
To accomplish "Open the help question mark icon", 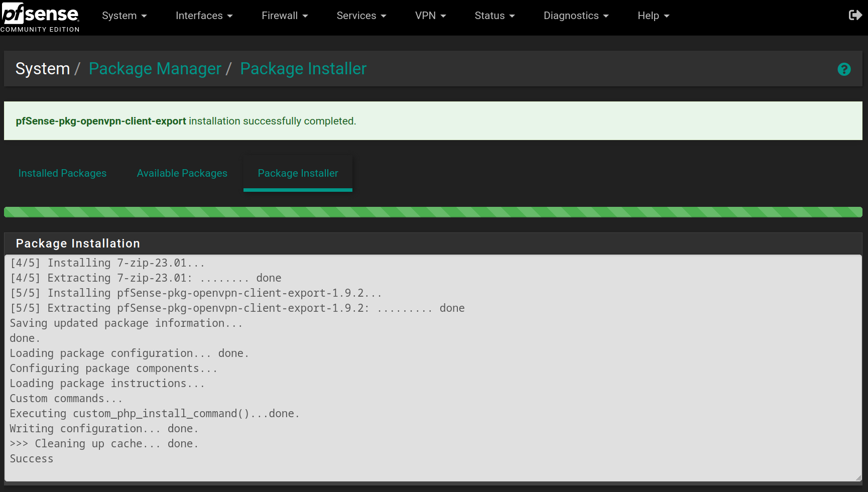I will pyautogui.click(x=844, y=69).
